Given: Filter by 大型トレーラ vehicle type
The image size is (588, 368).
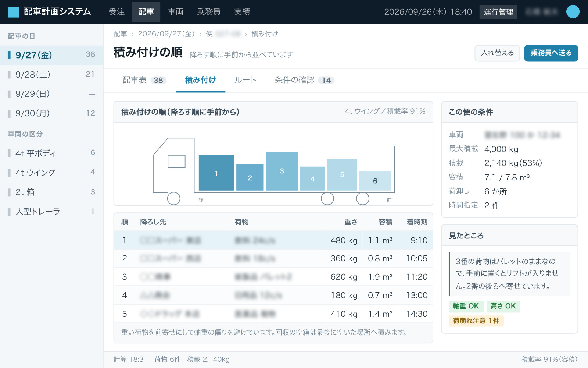Looking at the screenshot, I should [x=51, y=212].
